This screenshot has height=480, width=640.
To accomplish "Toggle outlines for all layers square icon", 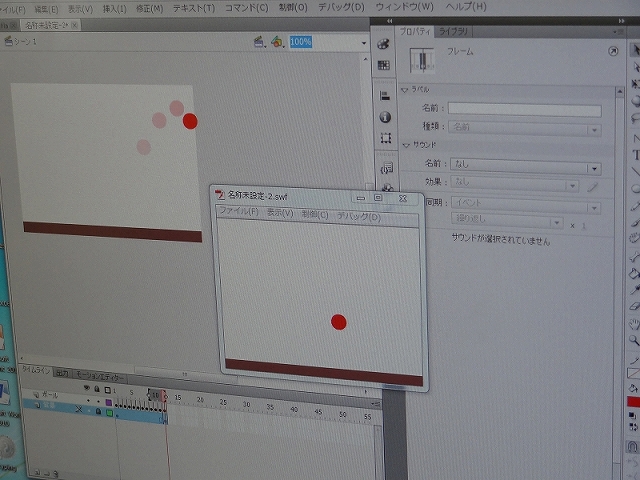I will (107, 390).
